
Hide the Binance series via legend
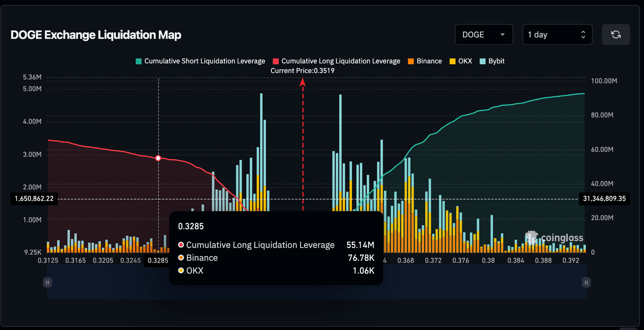[x=424, y=61]
